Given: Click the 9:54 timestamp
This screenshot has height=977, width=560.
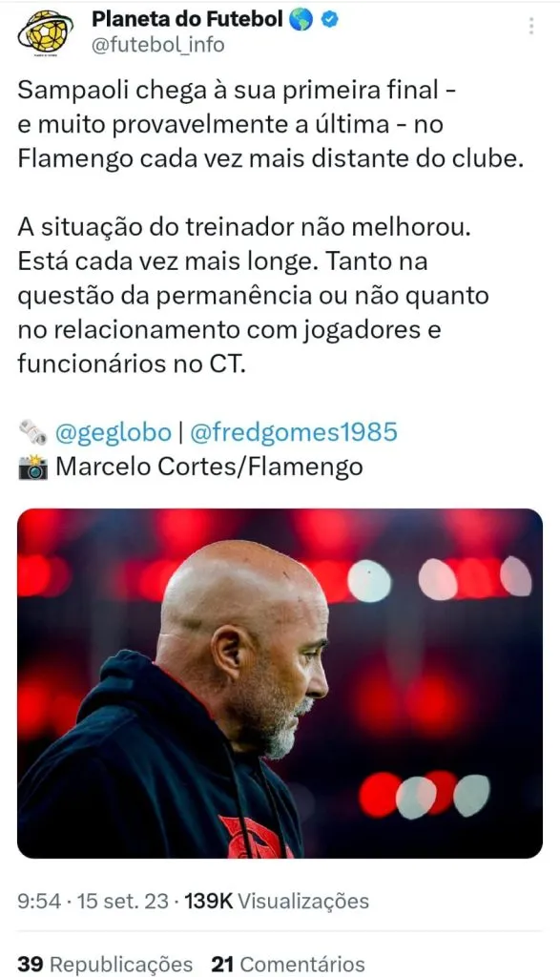Looking at the screenshot, I should tap(39, 901).
